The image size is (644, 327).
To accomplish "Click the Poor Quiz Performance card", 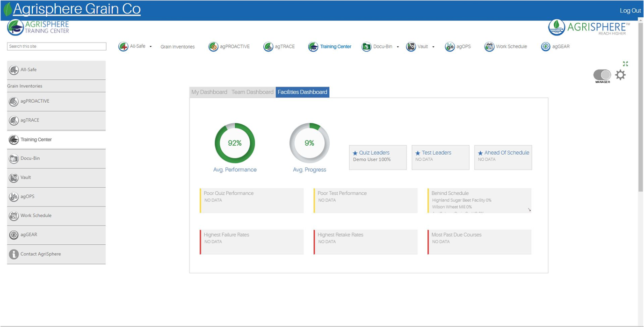I will point(252,200).
